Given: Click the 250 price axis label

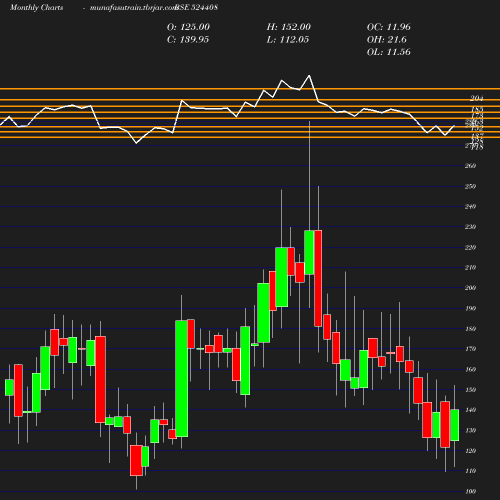Looking at the screenshot, I should (470, 186).
